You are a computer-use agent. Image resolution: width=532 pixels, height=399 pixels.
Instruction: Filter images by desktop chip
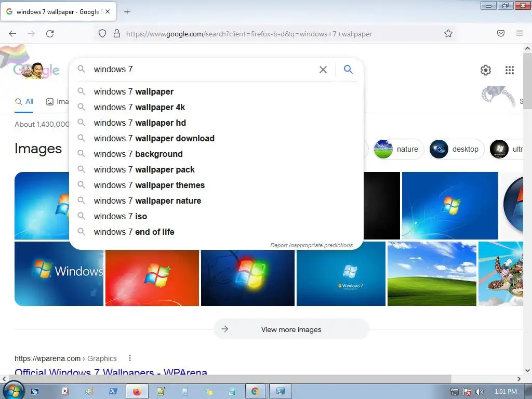456,149
